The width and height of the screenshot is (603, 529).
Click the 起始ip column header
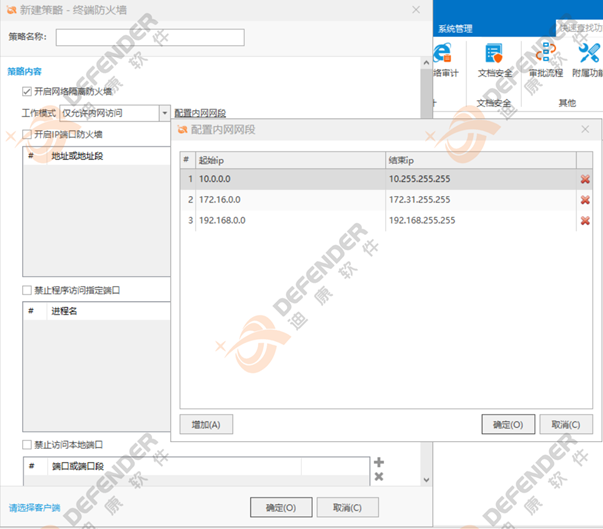(x=290, y=160)
